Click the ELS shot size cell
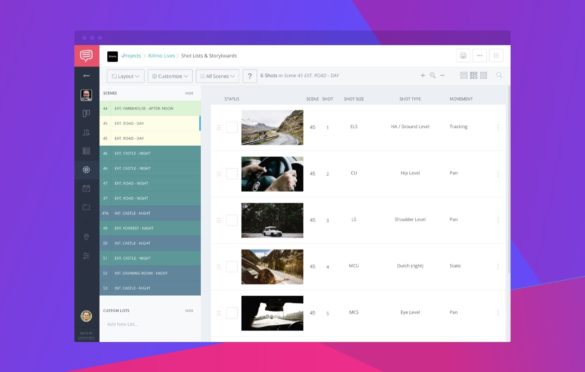The width and height of the screenshot is (585, 372). 354,127
